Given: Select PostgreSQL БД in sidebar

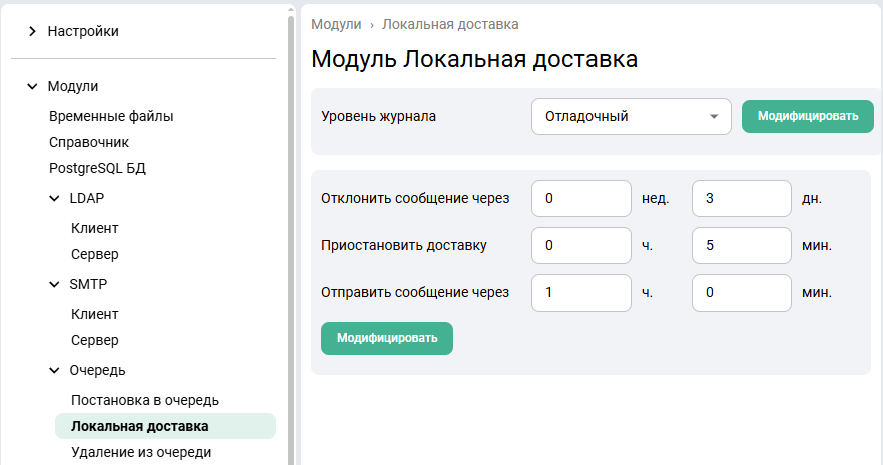Looking at the screenshot, I should click(97, 168).
